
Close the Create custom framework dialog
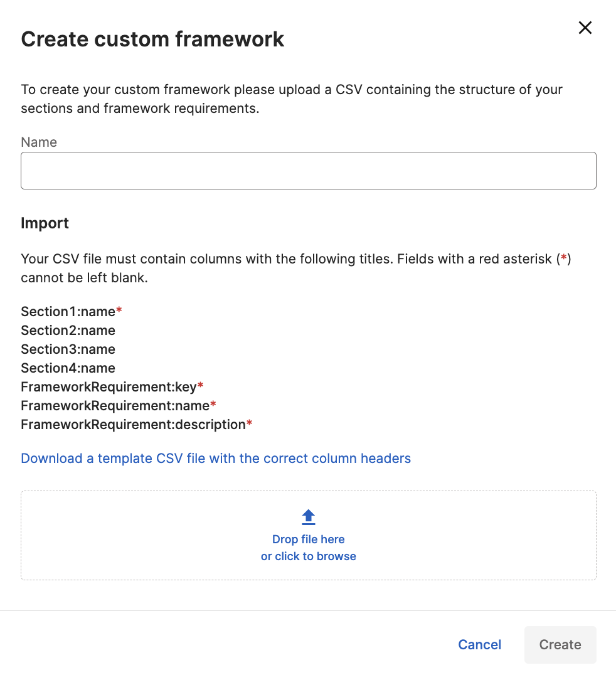585,28
